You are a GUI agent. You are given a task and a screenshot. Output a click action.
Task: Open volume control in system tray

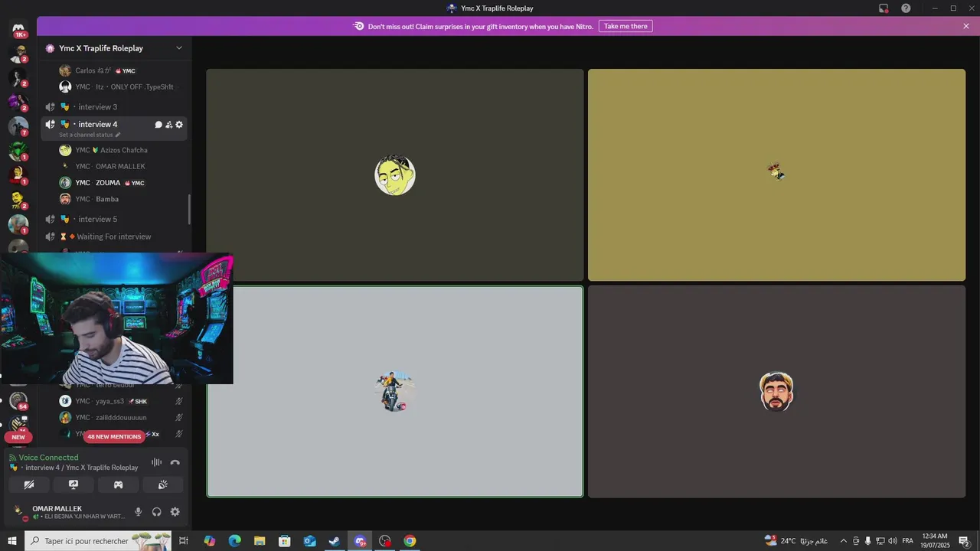893,541
